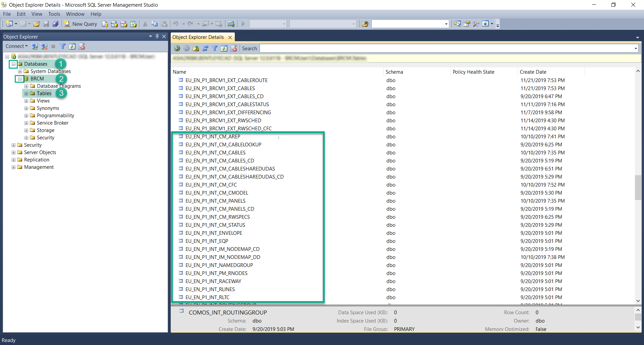Click Synchronize icon in Object Explorer Details

205,48
